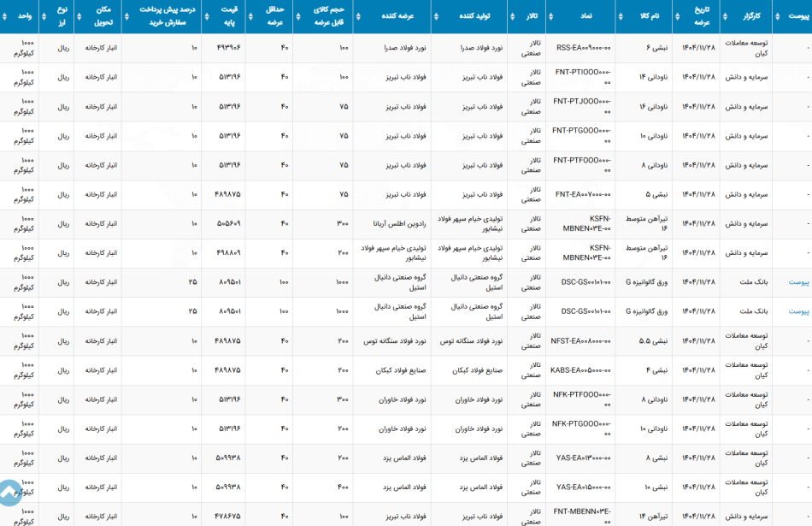The width and height of the screenshot is (812, 526).
Task: Toggle sorting with the نام کالا sort icon
Action: [x=621, y=16]
